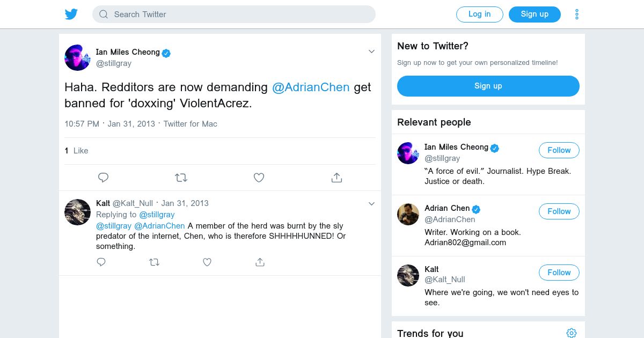Expand main tweet options chevron

[x=371, y=52]
